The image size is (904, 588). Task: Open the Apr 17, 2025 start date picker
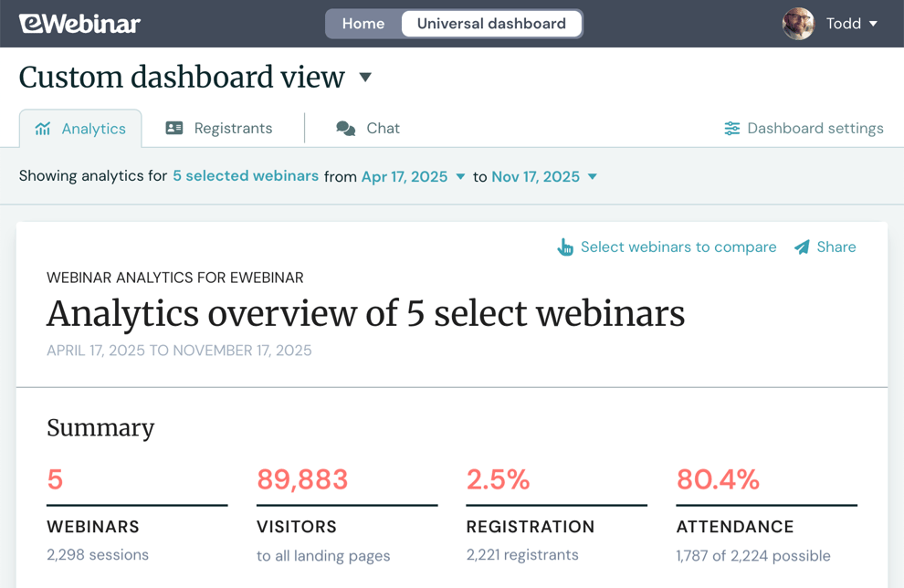tap(414, 177)
